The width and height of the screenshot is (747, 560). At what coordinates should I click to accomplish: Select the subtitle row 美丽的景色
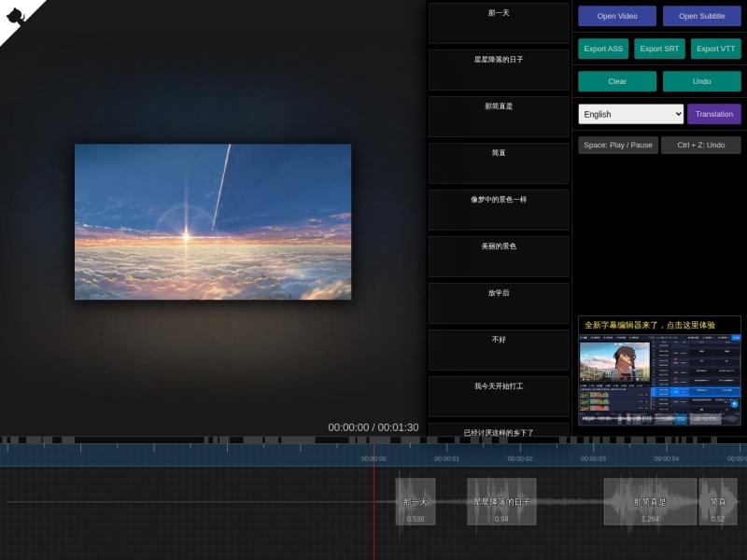[499, 256]
